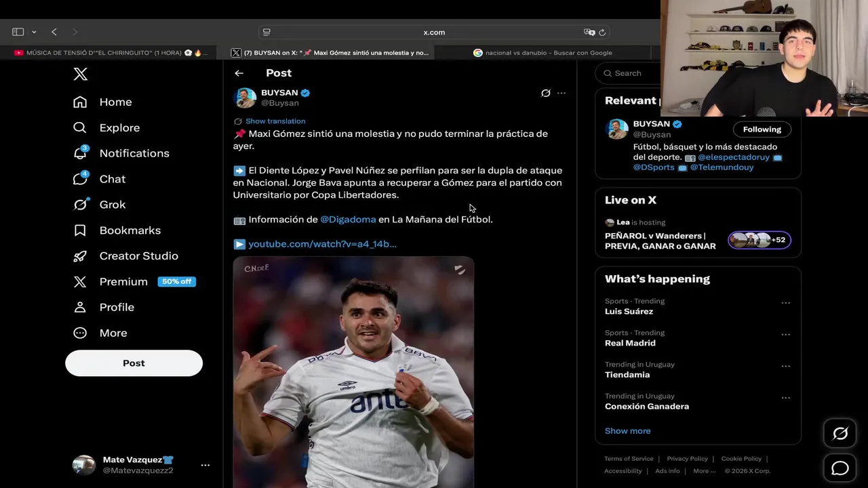Click the Following button for BUYSAN
Image resolution: width=868 pixels, height=488 pixels.
pos(762,129)
